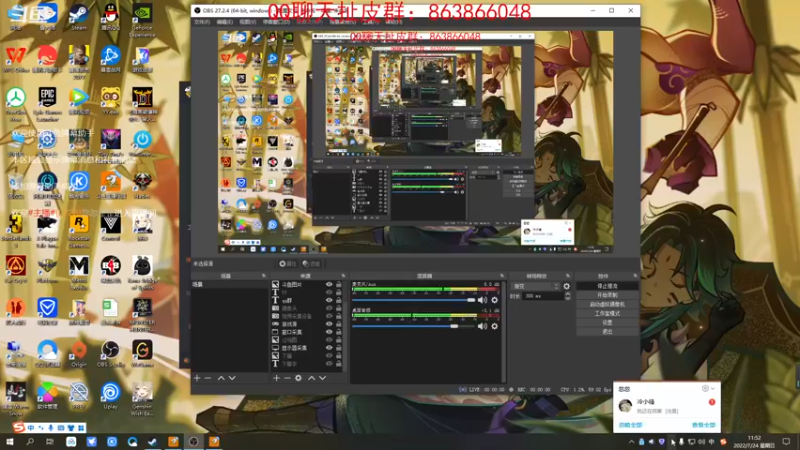
Task: Open GeForce Experience desktop icon
Action: pyautogui.click(x=142, y=20)
